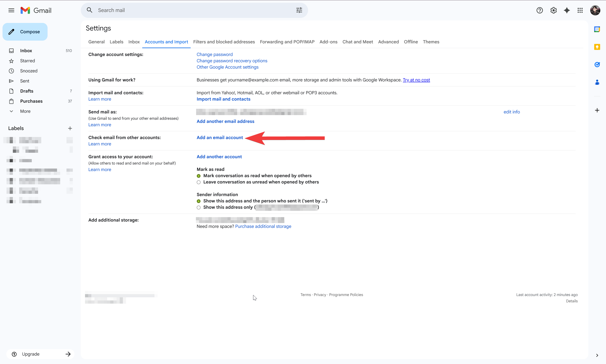Open the Support help icon
606x364 pixels.
pos(540,10)
